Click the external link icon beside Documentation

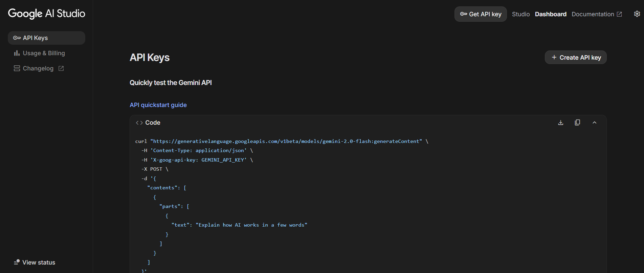click(x=619, y=14)
